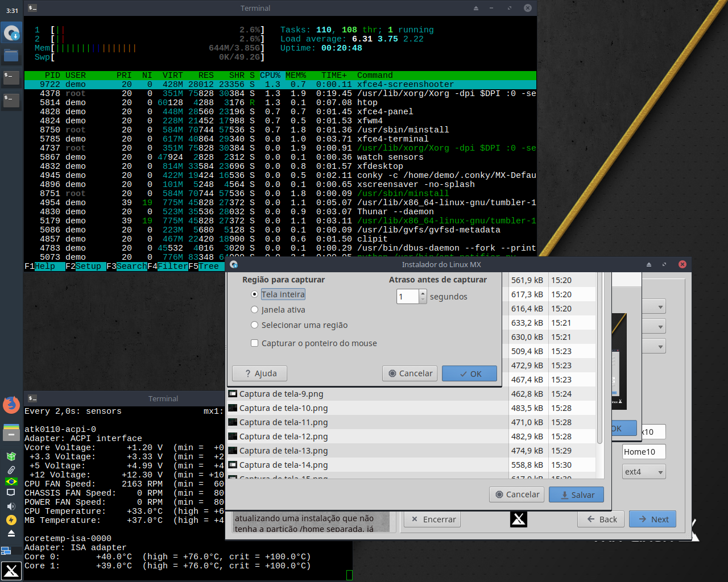Screen dimensions: 728x582
Task: Sort htop by the MEM% column header
Action: 296,75
